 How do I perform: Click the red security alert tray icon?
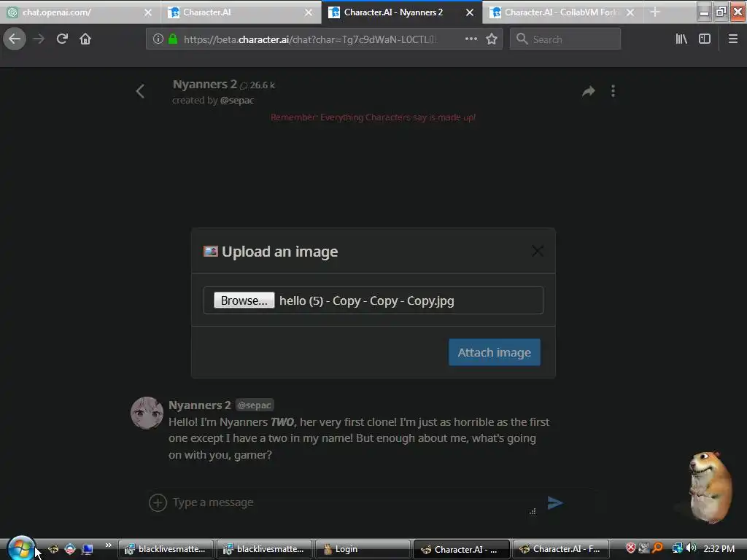coord(631,548)
